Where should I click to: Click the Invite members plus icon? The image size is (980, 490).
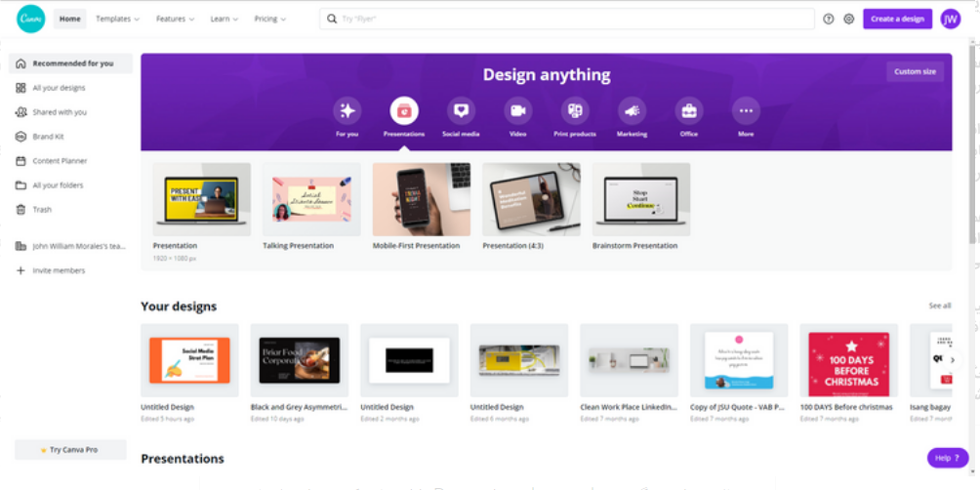[20, 270]
